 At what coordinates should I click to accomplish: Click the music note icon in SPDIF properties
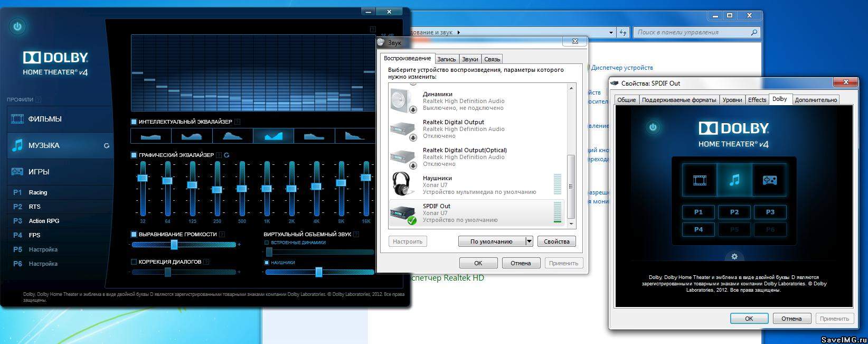(734, 180)
